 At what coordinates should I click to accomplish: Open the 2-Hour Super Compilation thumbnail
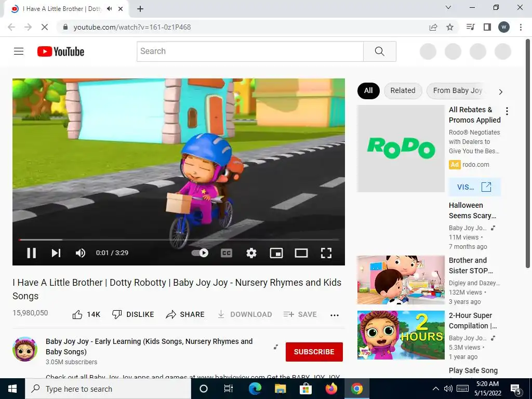pos(401,335)
